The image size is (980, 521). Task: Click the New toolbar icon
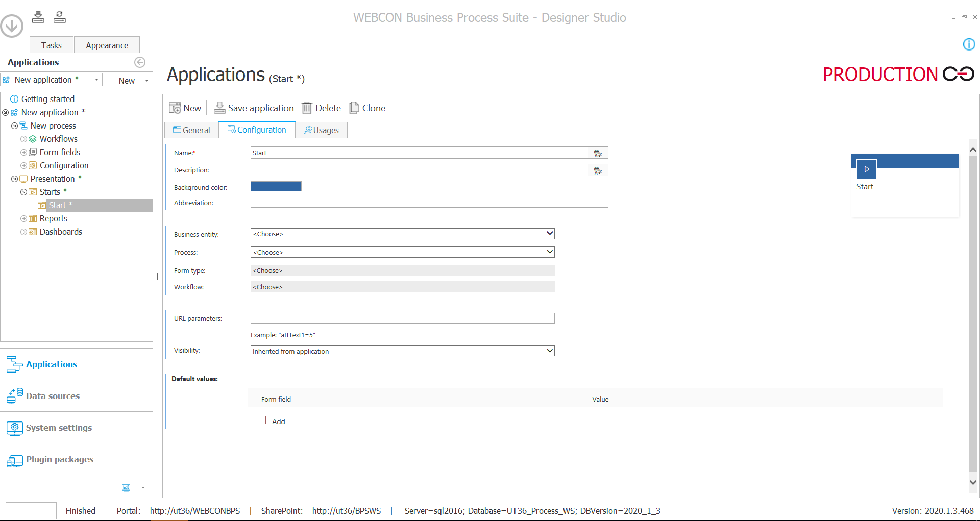[x=175, y=108]
